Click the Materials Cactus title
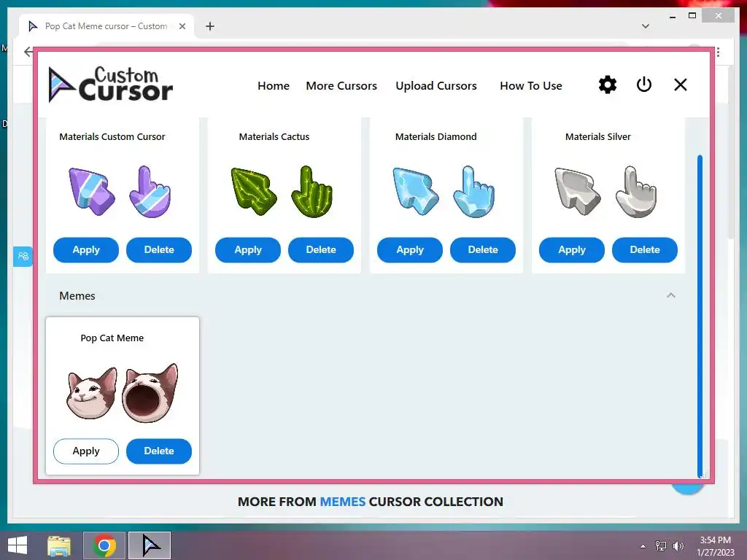747x560 pixels. (x=274, y=136)
